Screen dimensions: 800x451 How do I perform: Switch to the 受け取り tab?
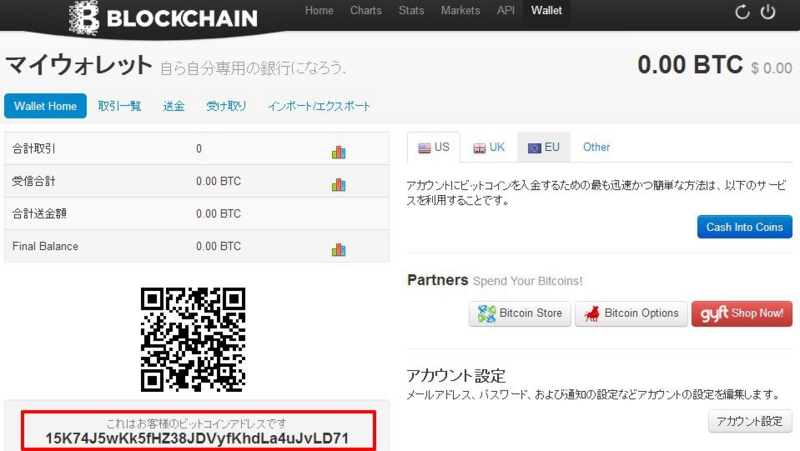[226, 106]
